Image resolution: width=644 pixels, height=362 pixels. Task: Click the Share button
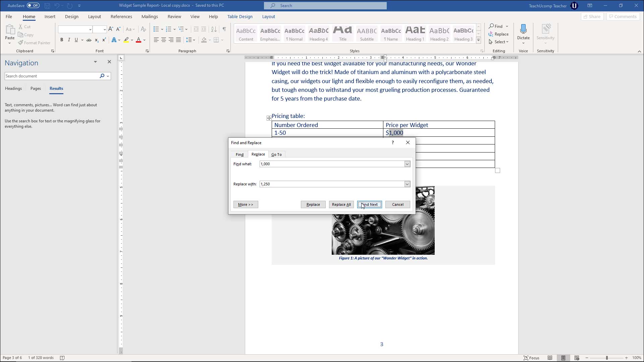[592, 16]
